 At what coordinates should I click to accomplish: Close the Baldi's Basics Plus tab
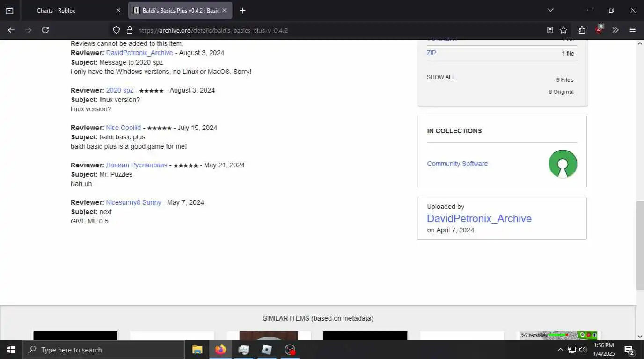[224, 10]
